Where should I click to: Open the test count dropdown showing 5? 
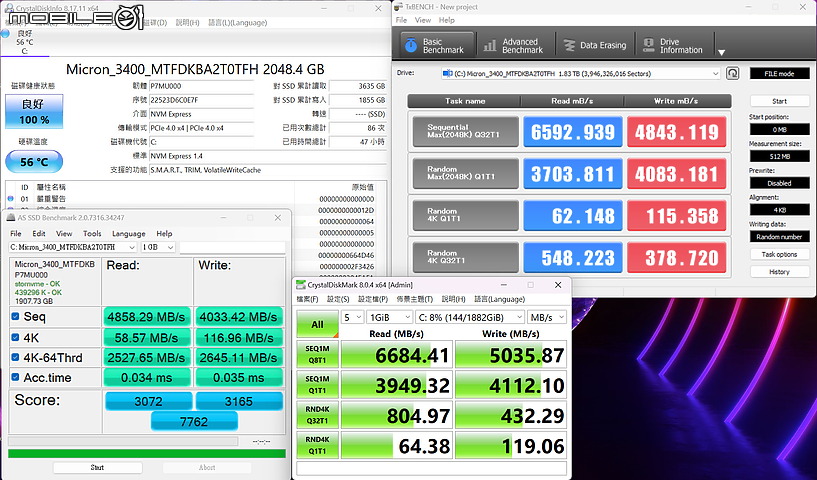[352, 317]
